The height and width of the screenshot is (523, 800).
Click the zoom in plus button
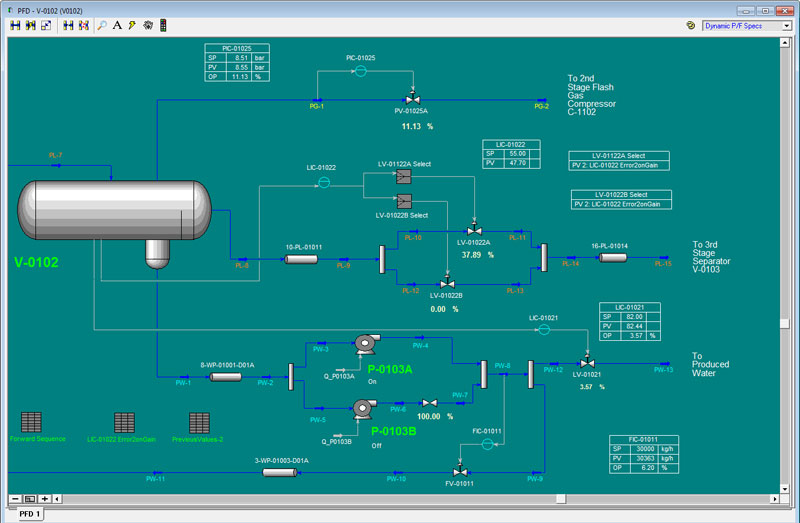click(x=44, y=498)
